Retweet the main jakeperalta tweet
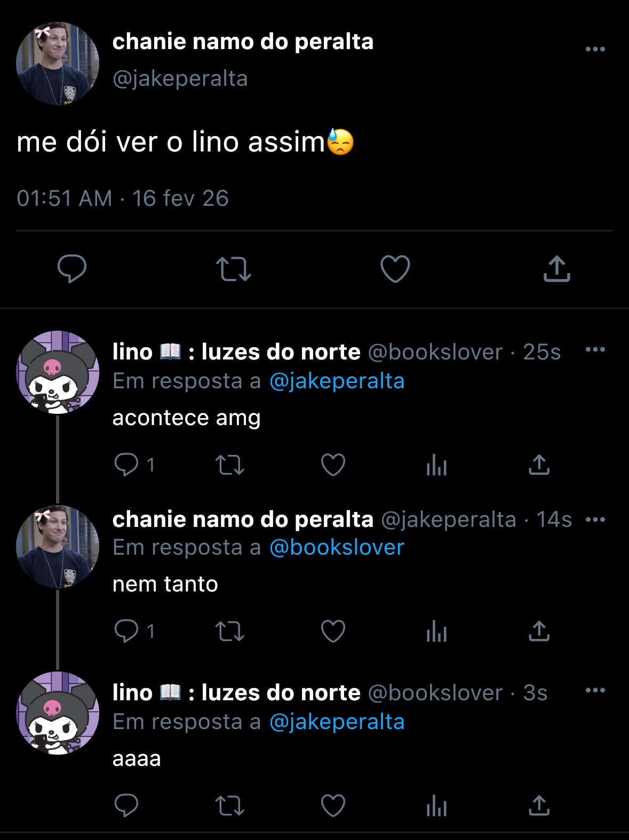The image size is (629, 840). pos(233,269)
